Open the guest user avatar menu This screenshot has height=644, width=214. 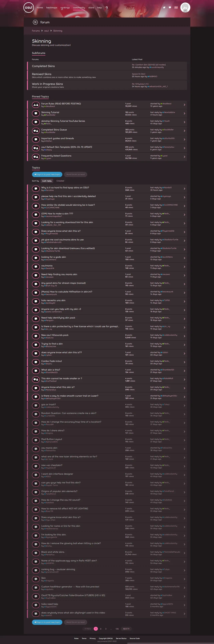(185, 8)
